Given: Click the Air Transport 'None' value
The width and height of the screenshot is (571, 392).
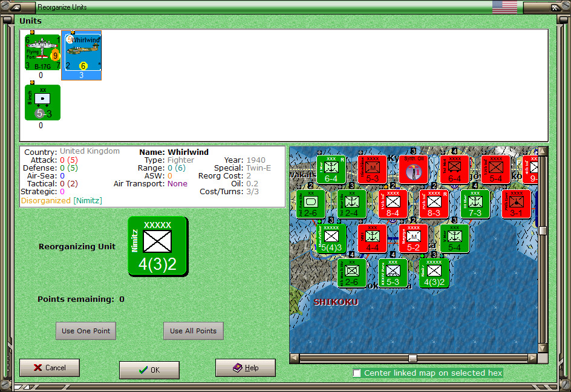Looking at the screenshot, I should coord(177,184).
